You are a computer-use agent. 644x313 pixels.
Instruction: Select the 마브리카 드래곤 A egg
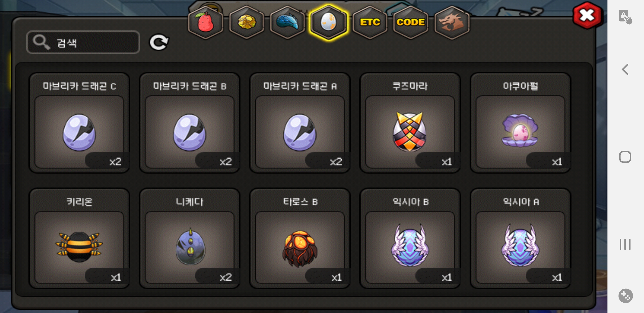pos(300,123)
